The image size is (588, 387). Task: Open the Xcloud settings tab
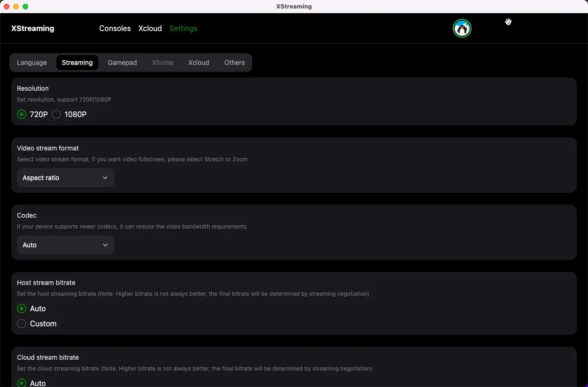click(x=199, y=63)
